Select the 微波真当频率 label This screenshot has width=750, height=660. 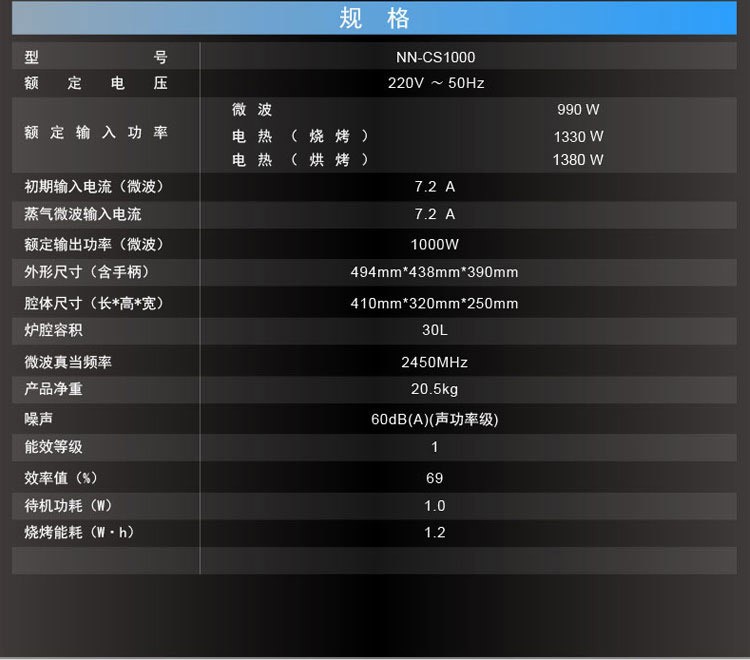tap(68, 362)
